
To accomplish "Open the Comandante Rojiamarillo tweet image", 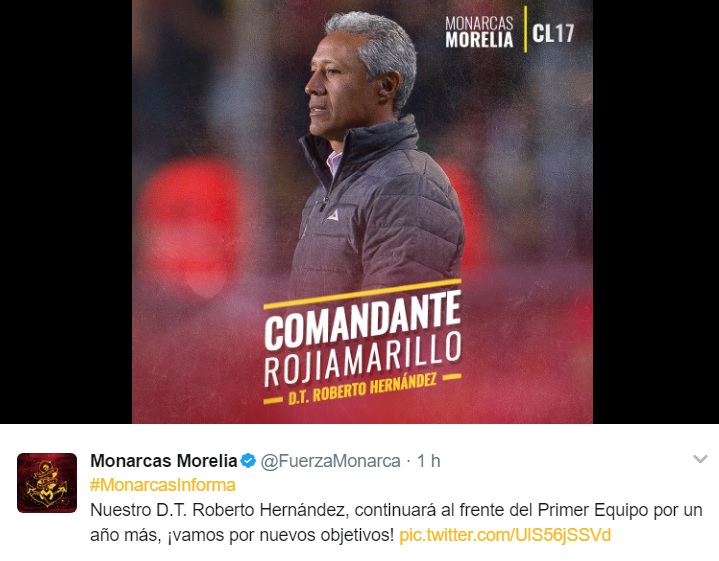I will pyautogui.click(x=362, y=211).
